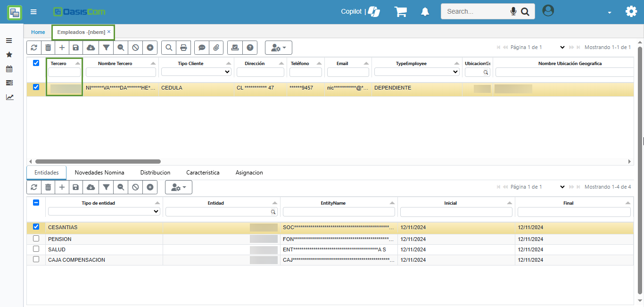Open notifications bell in the header
Image resolution: width=644 pixels, height=307 pixels.
coord(425,12)
